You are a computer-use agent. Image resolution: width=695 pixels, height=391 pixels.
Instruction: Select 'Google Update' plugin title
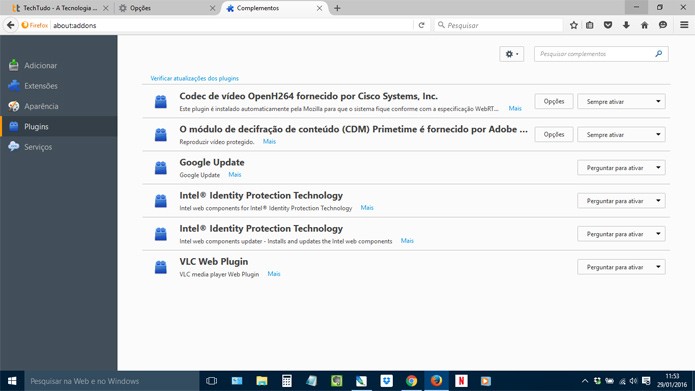(212, 162)
